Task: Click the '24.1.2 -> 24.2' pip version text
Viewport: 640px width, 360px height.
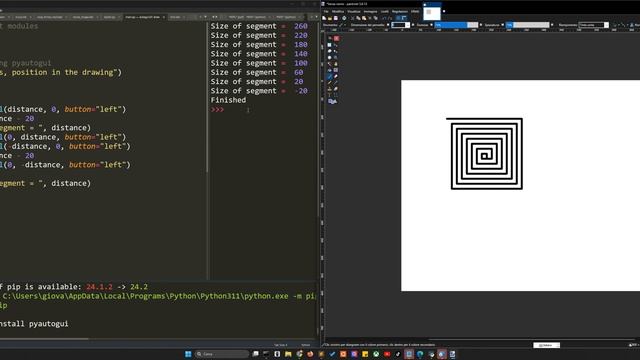Action: (x=117, y=287)
